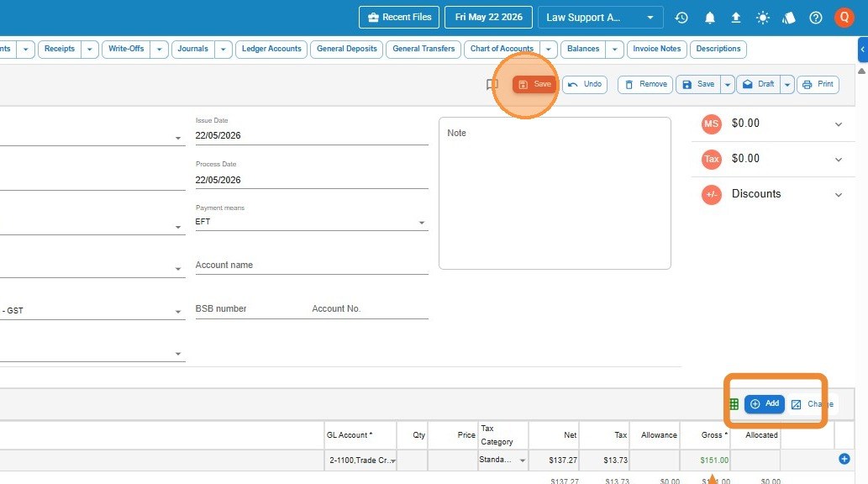Click the blue-icon Save button
Screen dimensions: 868x484
click(698, 84)
